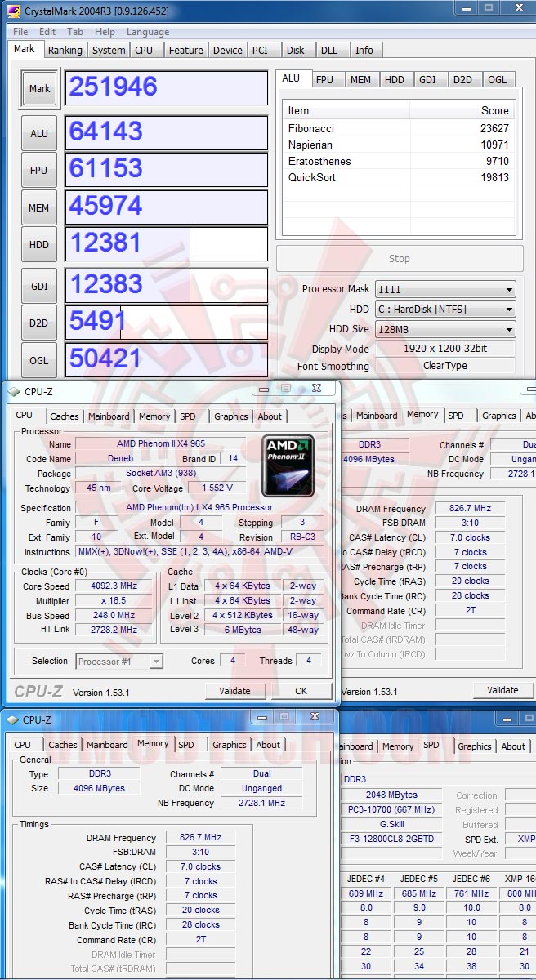Open Mainboard tab in CPU-Z CPU window

coord(109,416)
